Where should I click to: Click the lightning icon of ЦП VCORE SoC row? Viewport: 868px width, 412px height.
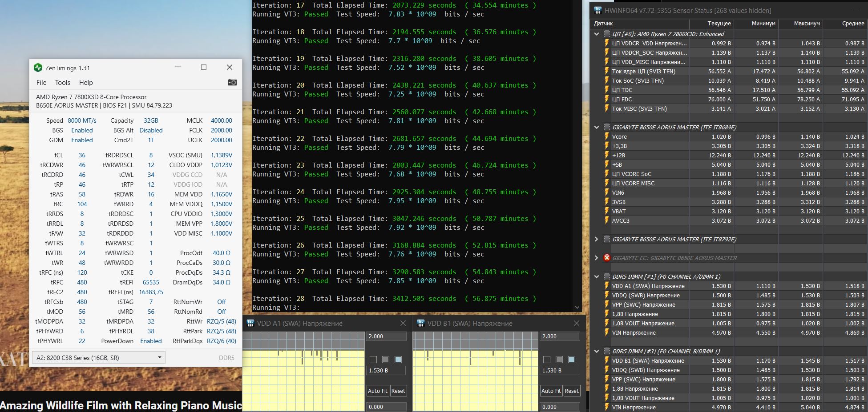606,174
